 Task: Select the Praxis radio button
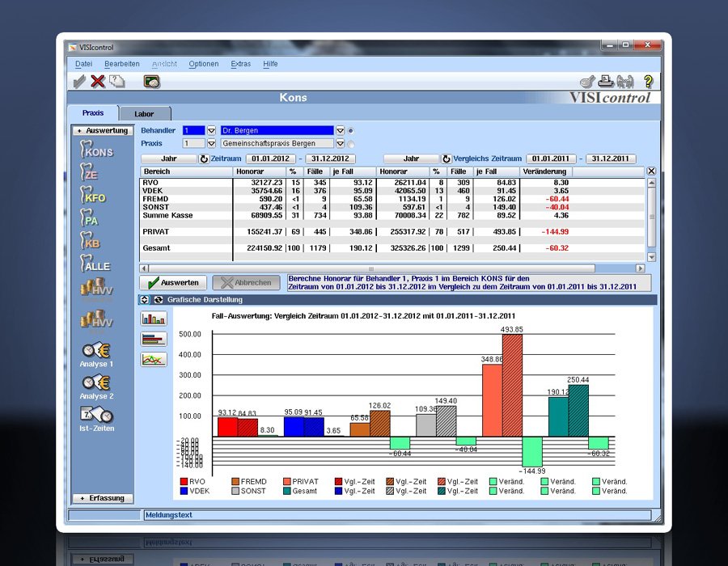351,144
